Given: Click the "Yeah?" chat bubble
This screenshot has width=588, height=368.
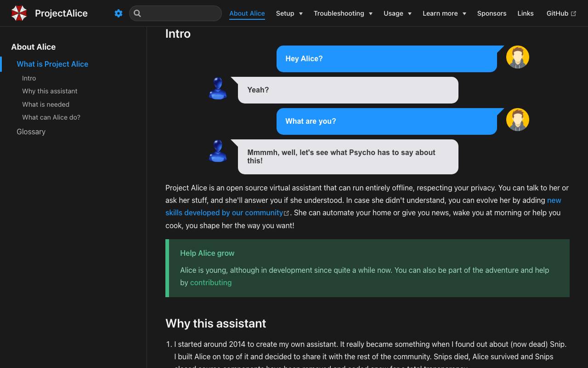Looking at the screenshot, I should [348, 90].
